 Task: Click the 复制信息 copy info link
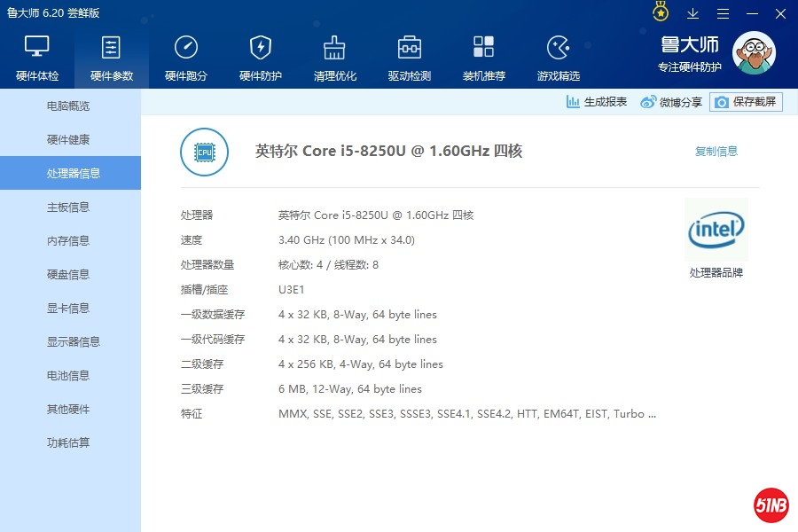coord(716,152)
